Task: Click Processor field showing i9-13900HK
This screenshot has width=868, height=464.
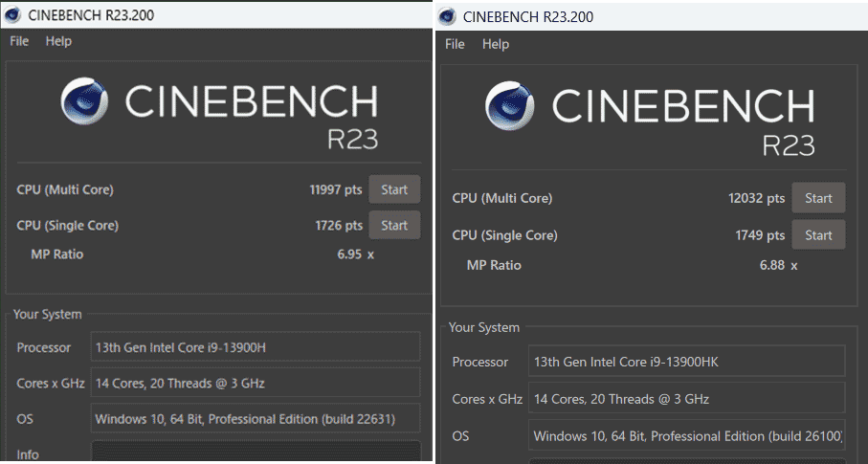Action: point(686,362)
